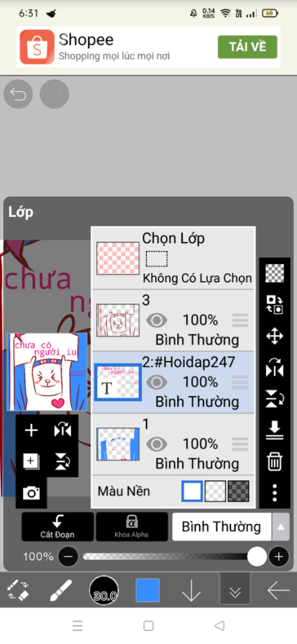
Task: Collapse panel with double chevron down button
Action: (235, 590)
